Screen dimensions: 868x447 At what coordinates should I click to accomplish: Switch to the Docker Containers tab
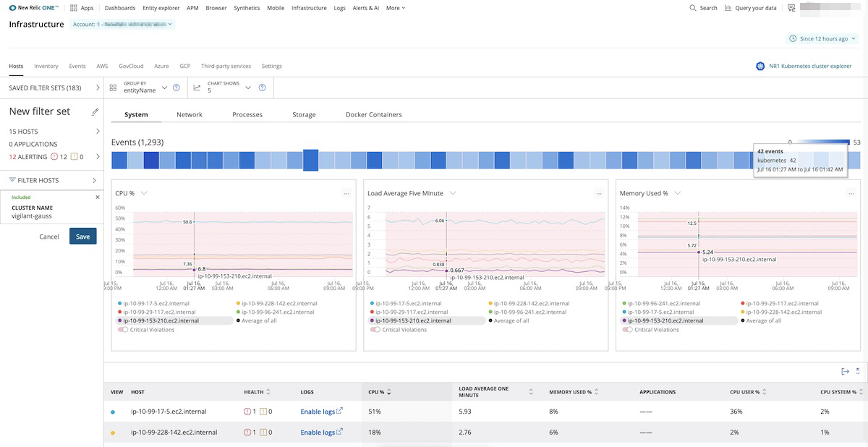click(x=374, y=114)
